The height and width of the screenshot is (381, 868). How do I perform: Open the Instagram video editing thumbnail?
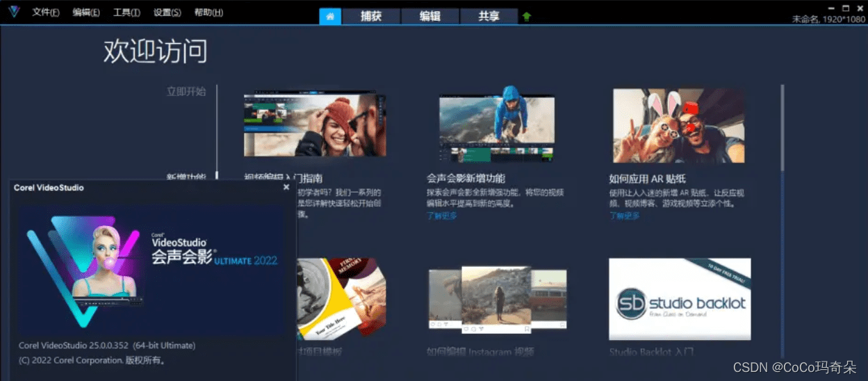coord(497,299)
